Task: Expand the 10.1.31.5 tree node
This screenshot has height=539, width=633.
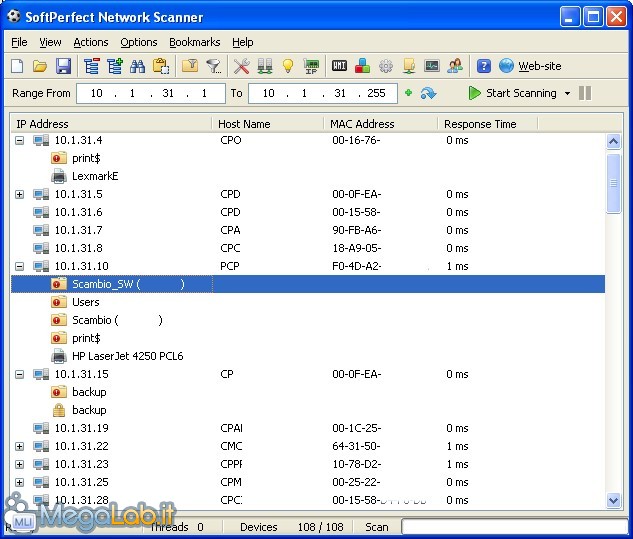Action: (19, 195)
